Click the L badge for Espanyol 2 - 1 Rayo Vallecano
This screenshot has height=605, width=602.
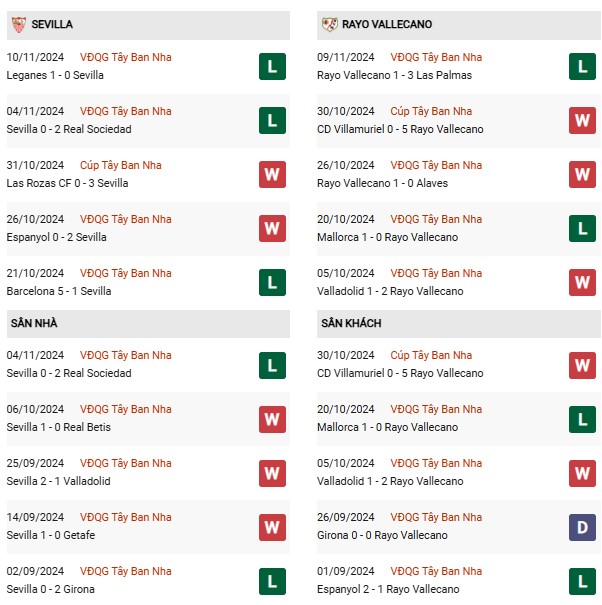coord(582,581)
